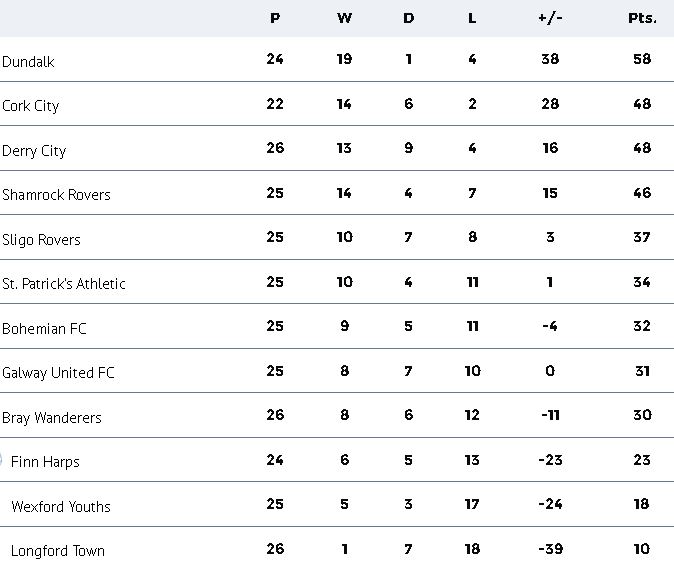
Task: Sort by the W wins column header
Action: click(344, 18)
